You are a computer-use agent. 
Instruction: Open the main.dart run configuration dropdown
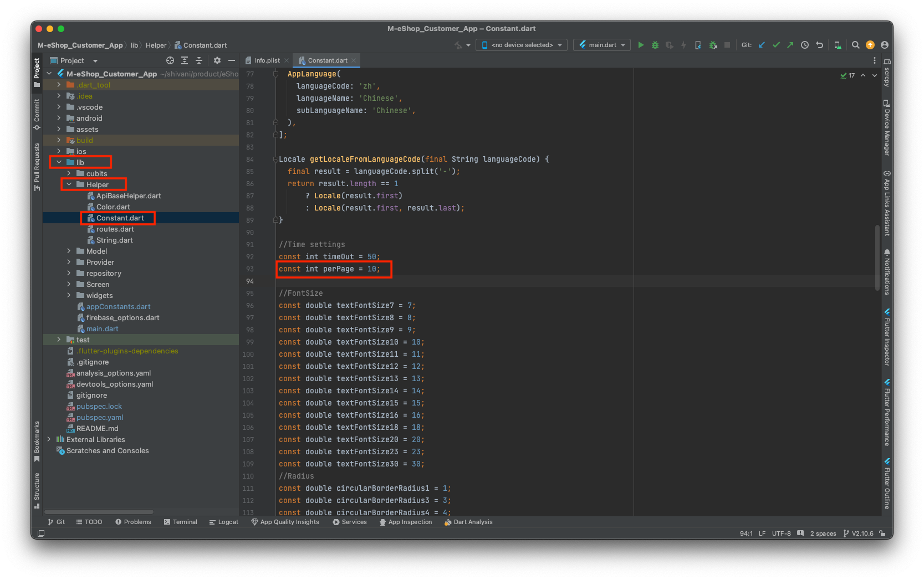click(602, 45)
